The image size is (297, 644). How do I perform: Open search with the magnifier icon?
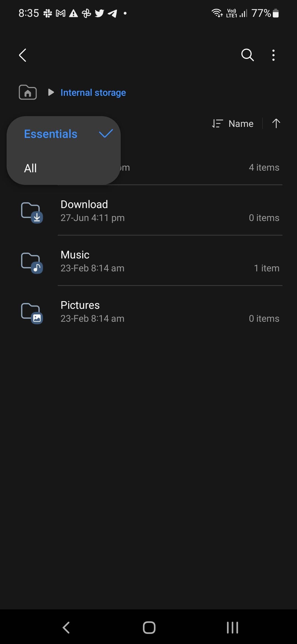(x=247, y=55)
